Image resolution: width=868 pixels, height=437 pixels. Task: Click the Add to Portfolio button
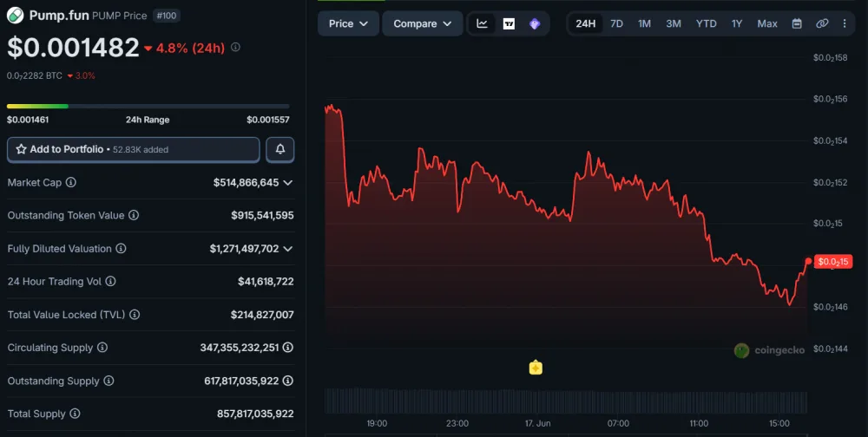[134, 149]
